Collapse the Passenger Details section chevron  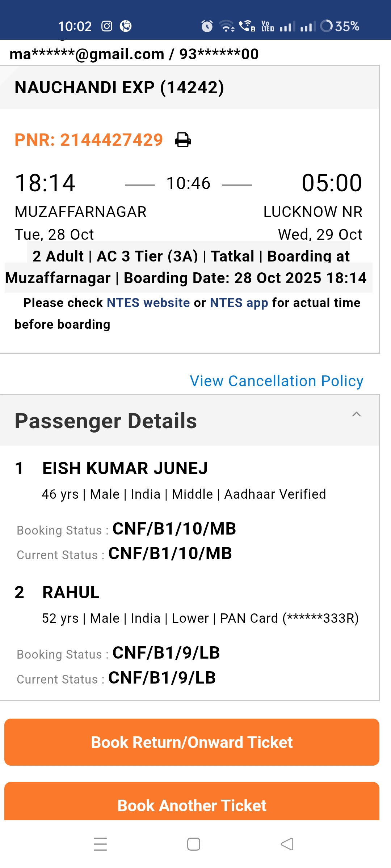(x=356, y=414)
